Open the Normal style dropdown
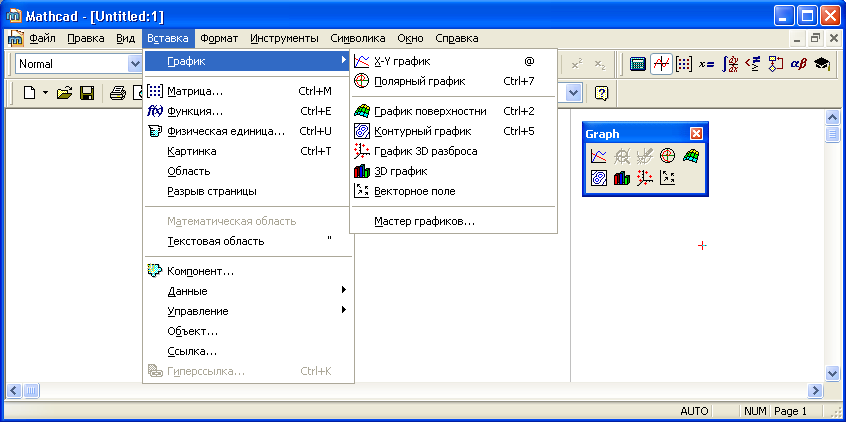The width and height of the screenshot is (846, 422). pos(134,64)
